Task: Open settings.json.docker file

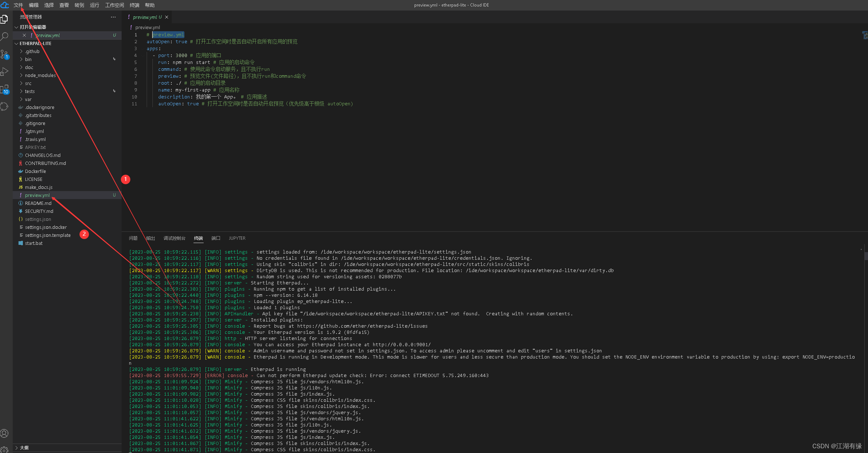Action: 67,227
